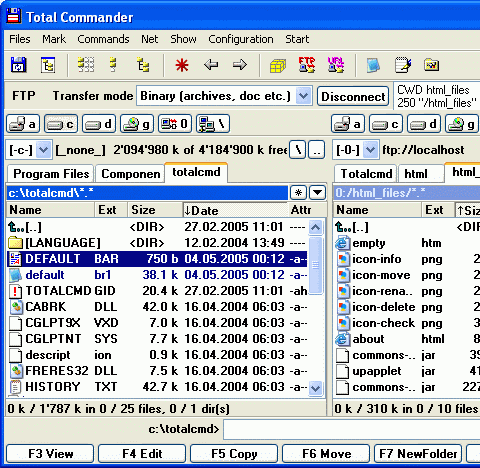Click the floppy disk refresh toolbar icon

click(x=18, y=65)
